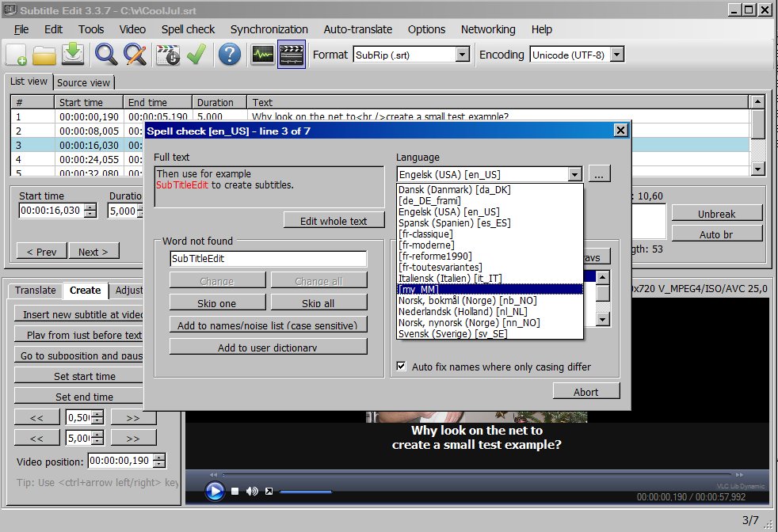
Task: Open the Networking menu
Action: pos(488,29)
